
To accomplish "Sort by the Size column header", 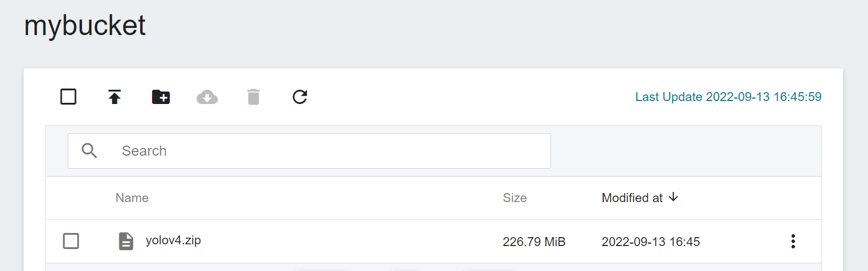I will pos(515,198).
